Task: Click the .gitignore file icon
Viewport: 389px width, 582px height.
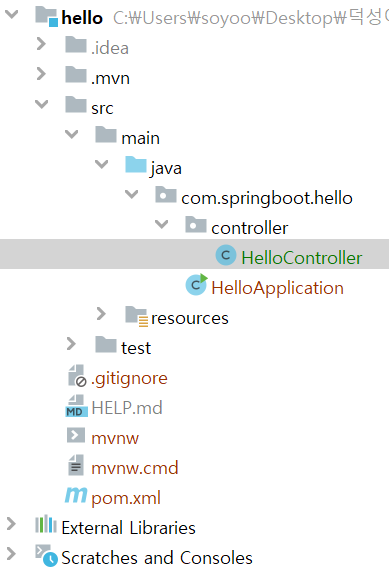Action: 77,376
